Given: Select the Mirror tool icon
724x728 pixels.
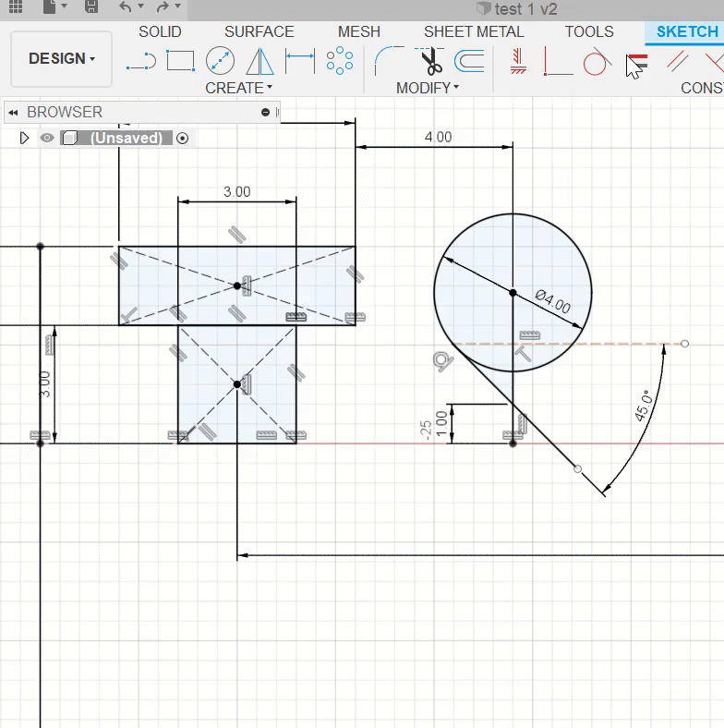Looking at the screenshot, I should pyautogui.click(x=259, y=61).
